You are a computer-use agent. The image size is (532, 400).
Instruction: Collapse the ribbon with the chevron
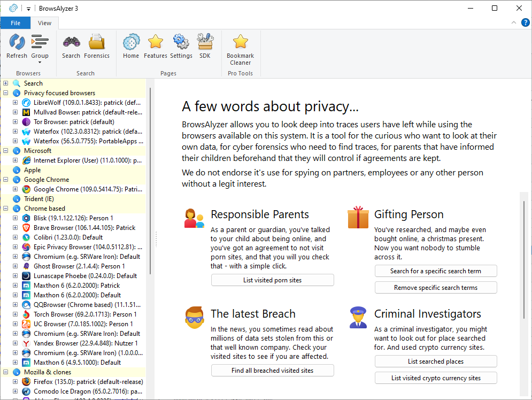click(514, 23)
